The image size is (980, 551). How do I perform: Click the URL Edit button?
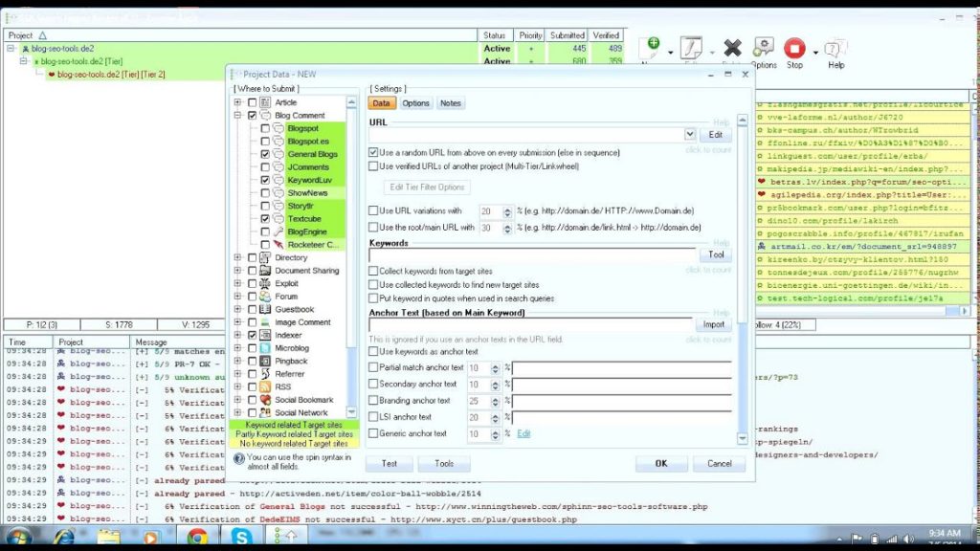point(716,134)
